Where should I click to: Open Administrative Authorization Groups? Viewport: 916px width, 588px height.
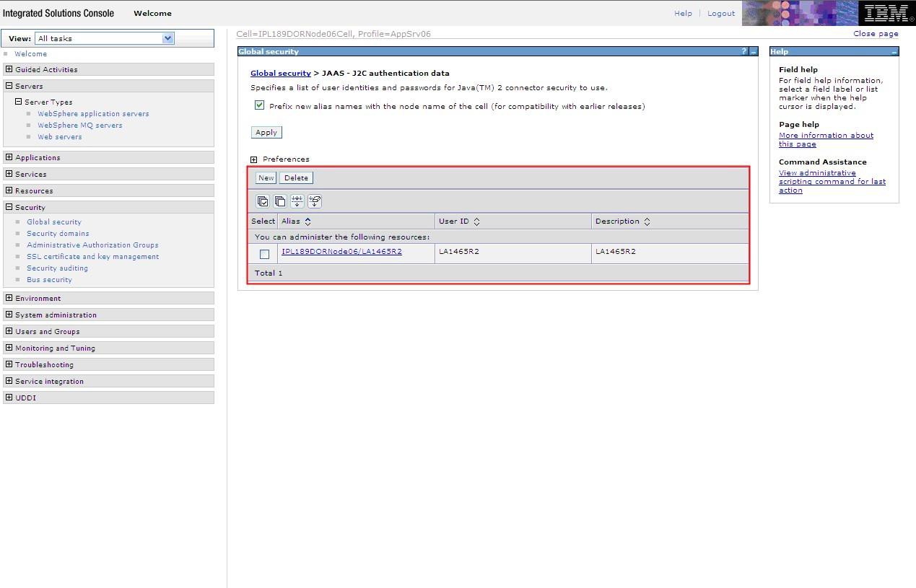coord(92,245)
